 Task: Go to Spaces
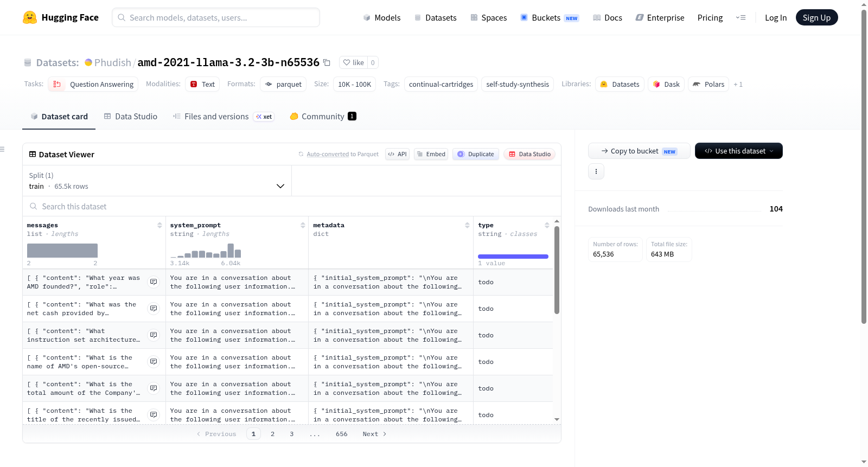pyautogui.click(x=489, y=17)
